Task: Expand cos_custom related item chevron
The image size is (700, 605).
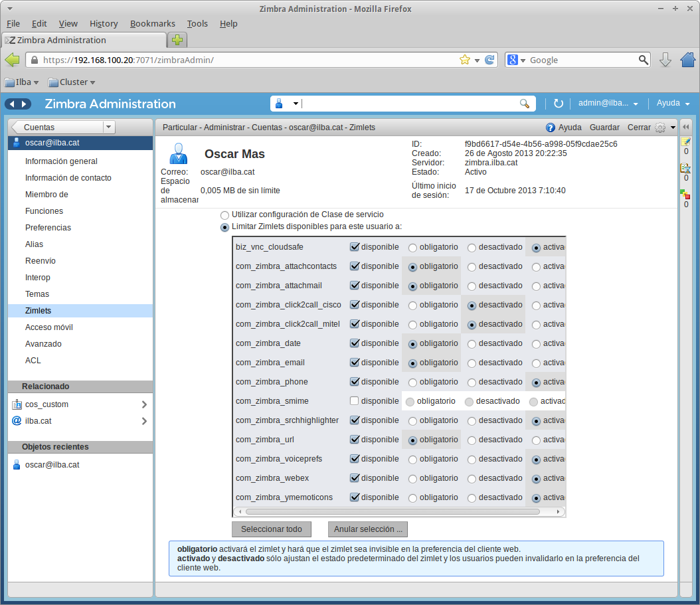Action: tap(144, 404)
